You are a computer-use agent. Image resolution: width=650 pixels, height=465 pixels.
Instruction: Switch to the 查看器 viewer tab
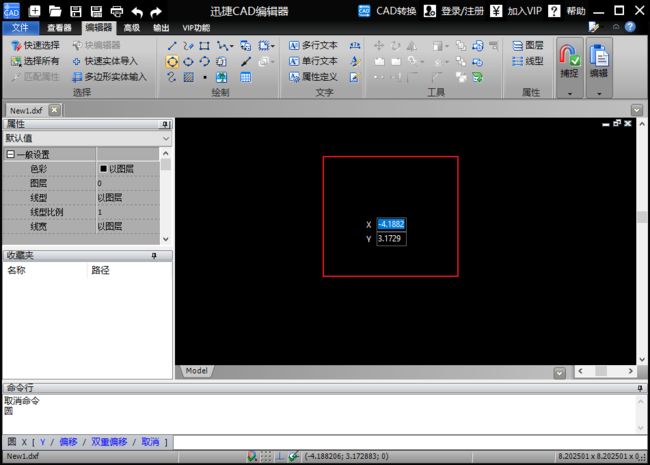tap(59, 28)
